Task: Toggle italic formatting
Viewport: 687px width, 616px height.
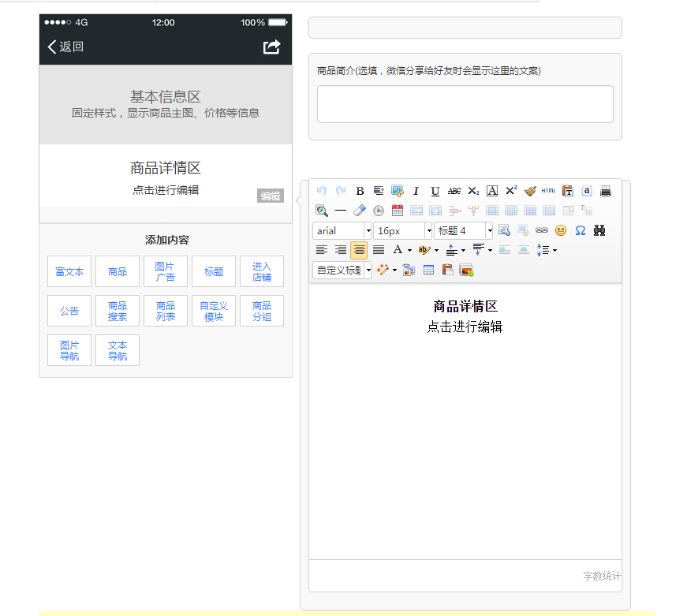Action: pyautogui.click(x=416, y=190)
